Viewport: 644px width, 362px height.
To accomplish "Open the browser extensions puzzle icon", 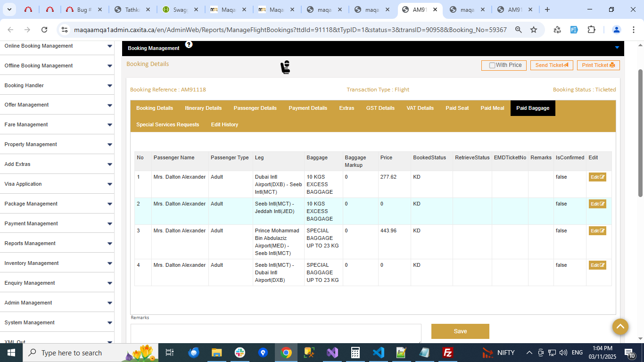I will pyautogui.click(x=591, y=30).
